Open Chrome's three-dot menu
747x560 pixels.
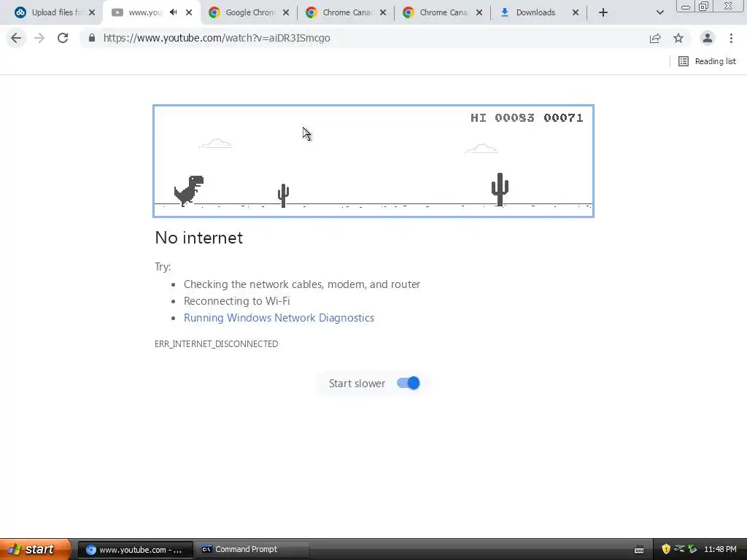click(731, 38)
